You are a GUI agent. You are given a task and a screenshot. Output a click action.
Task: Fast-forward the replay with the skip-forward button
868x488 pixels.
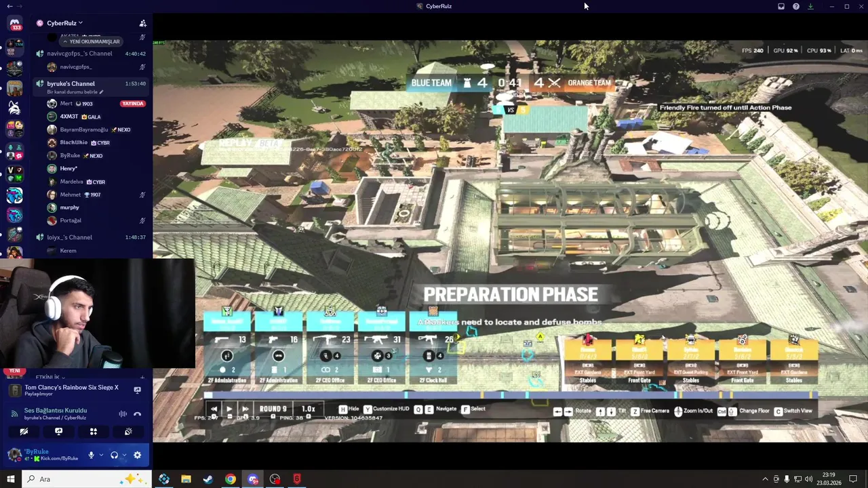click(x=245, y=409)
